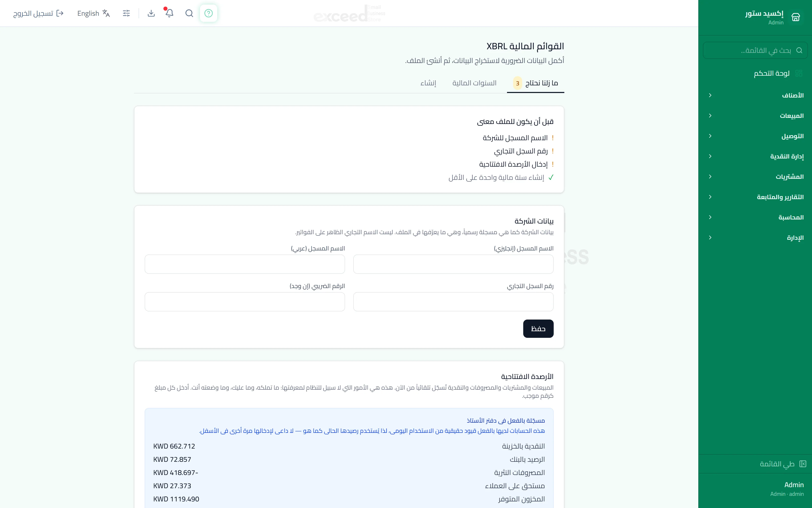This screenshot has height=508, width=812.
Task: Click the بيانات الشركة section heading
Action: pos(534,221)
